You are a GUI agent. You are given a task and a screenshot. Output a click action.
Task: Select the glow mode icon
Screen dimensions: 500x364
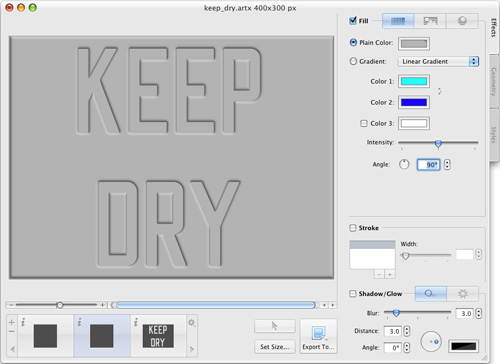[x=462, y=294]
